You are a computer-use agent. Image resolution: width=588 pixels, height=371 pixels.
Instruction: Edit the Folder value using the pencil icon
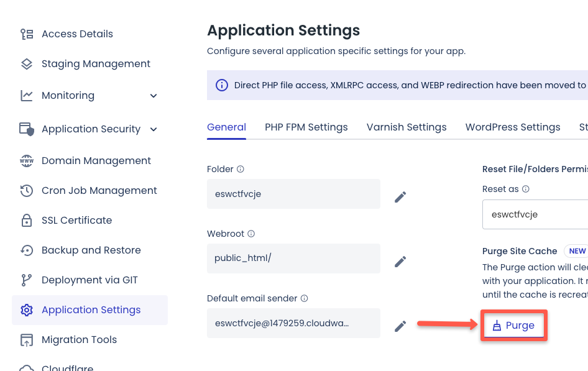[400, 196]
